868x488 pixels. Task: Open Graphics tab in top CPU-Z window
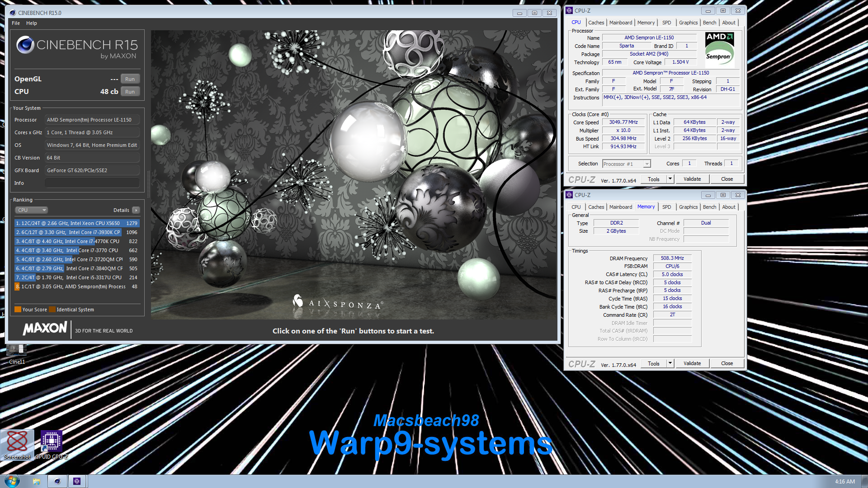(688, 23)
